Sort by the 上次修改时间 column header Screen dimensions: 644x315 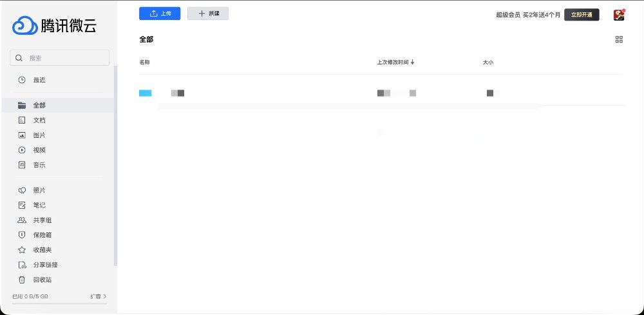396,62
